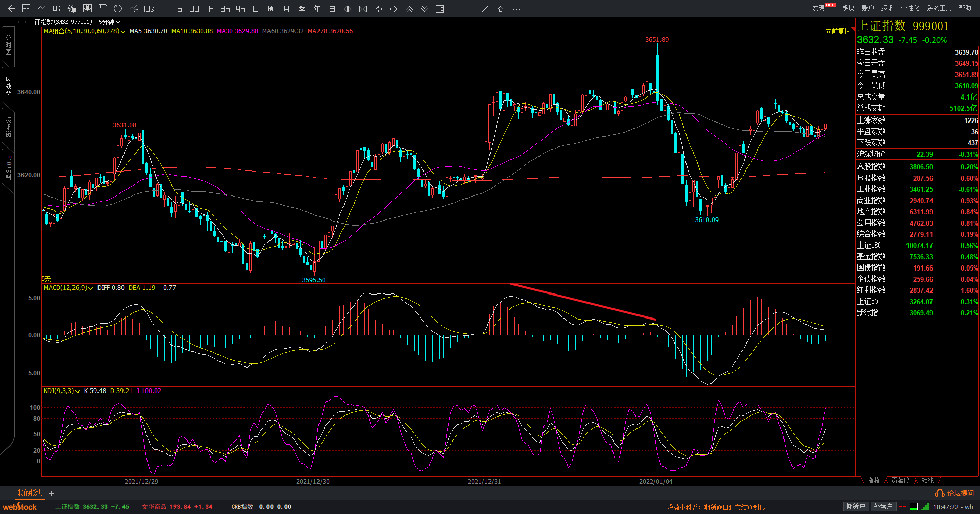This screenshot has width=980, height=514.
Task: Click the split-layout panel icon in the toolbar
Action: [439, 9]
